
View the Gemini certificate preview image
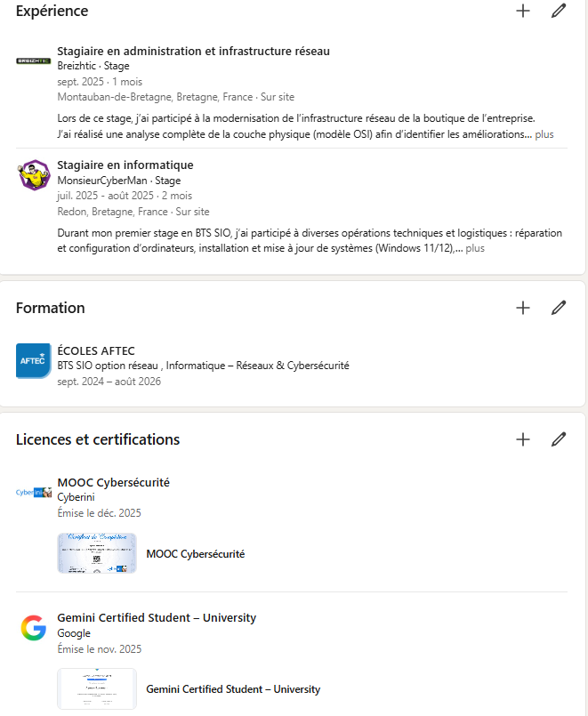coord(96,688)
